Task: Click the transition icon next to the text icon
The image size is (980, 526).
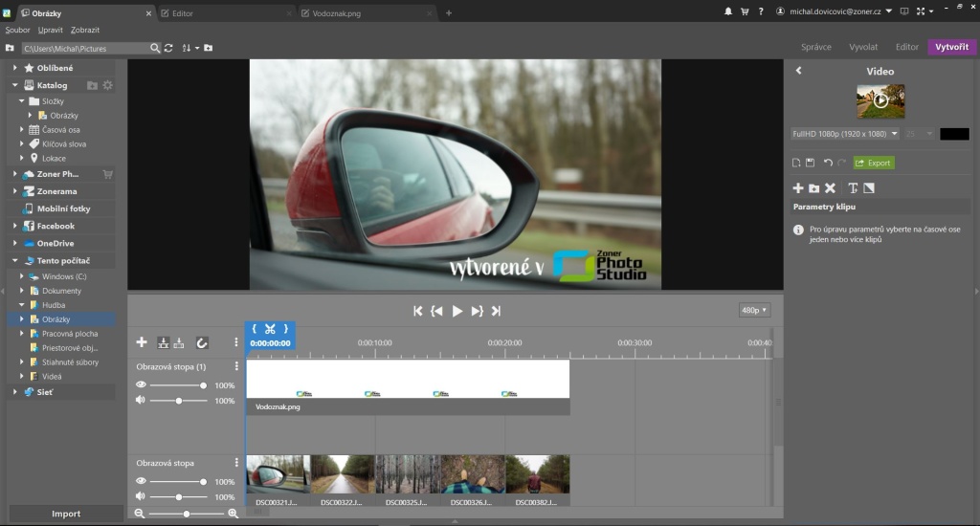Action: 869,188
